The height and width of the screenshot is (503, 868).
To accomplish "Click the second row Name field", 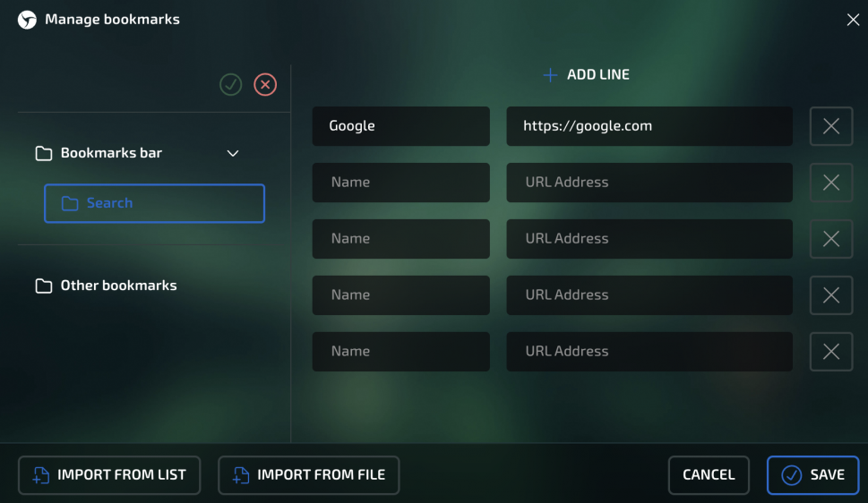I will click(400, 183).
